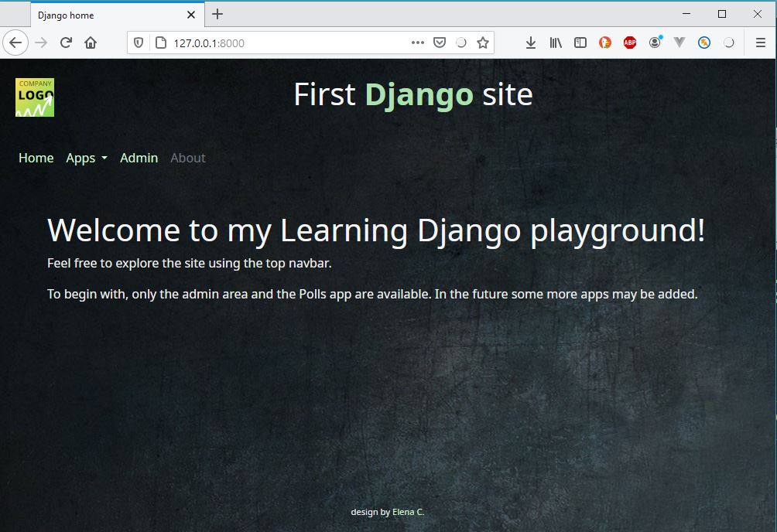Open the browser home page icon
Image resolution: width=777 pixels, height=532 pixels.
[x=91, y=43]
